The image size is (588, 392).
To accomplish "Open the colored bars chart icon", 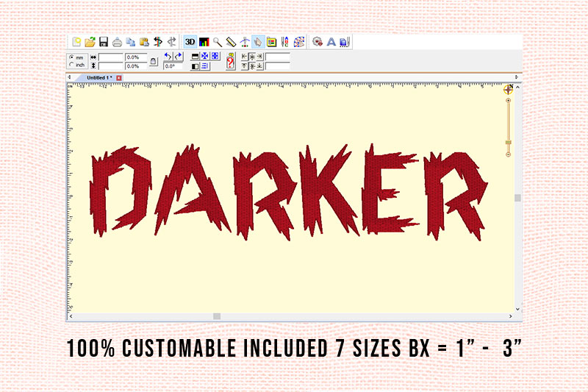I will (204, 42).
